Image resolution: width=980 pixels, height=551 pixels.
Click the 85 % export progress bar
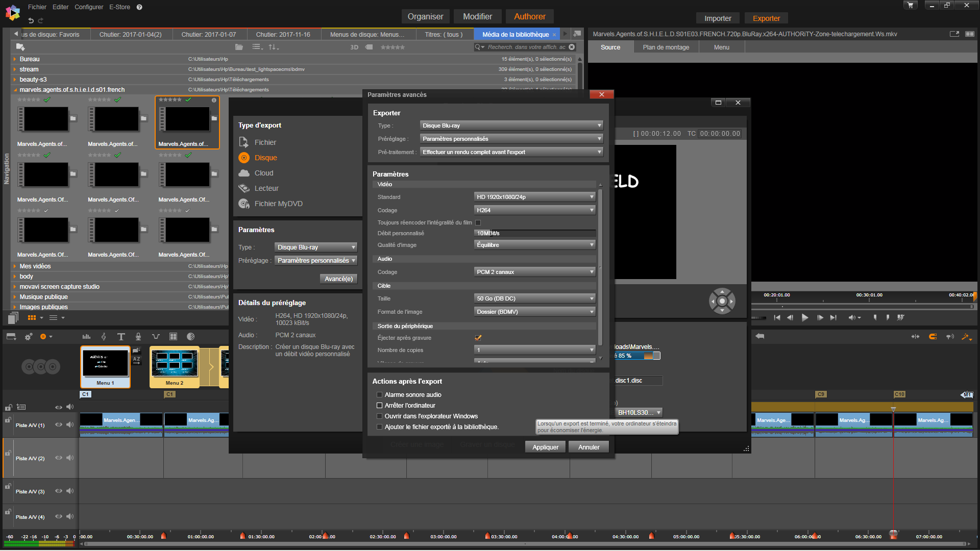coord(637,356)
